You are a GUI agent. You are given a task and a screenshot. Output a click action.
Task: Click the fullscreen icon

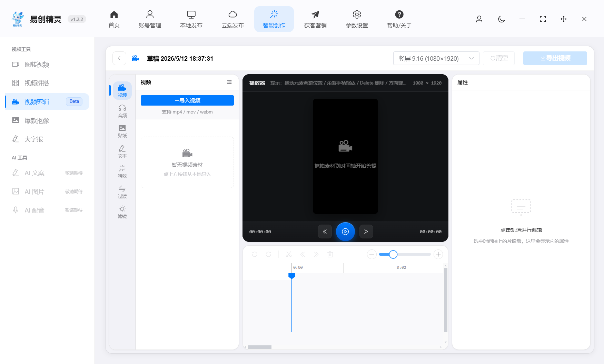[x=543, y=19]
